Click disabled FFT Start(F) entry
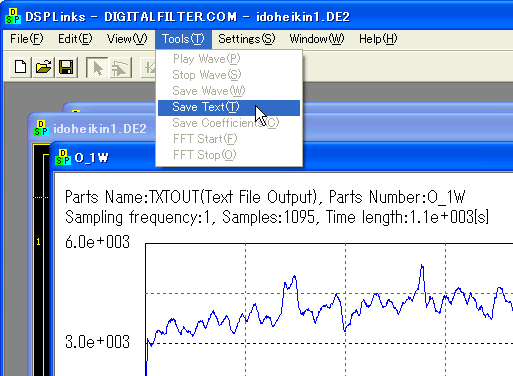 (229, 139)
